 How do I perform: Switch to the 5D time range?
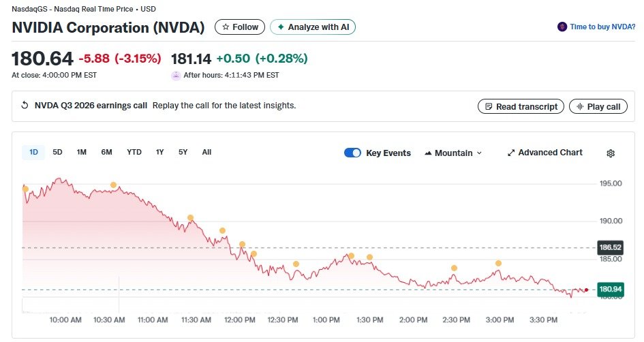(58, 152)
